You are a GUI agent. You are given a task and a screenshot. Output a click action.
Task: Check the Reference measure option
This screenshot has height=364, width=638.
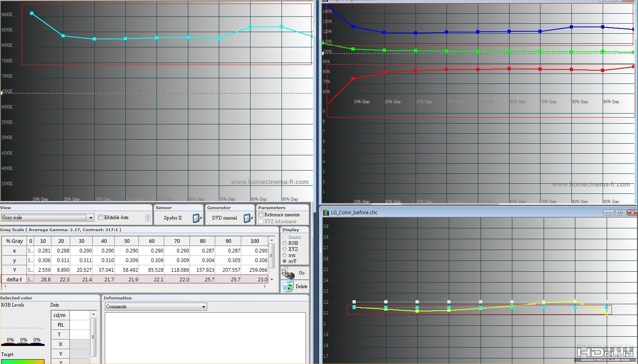261,215
